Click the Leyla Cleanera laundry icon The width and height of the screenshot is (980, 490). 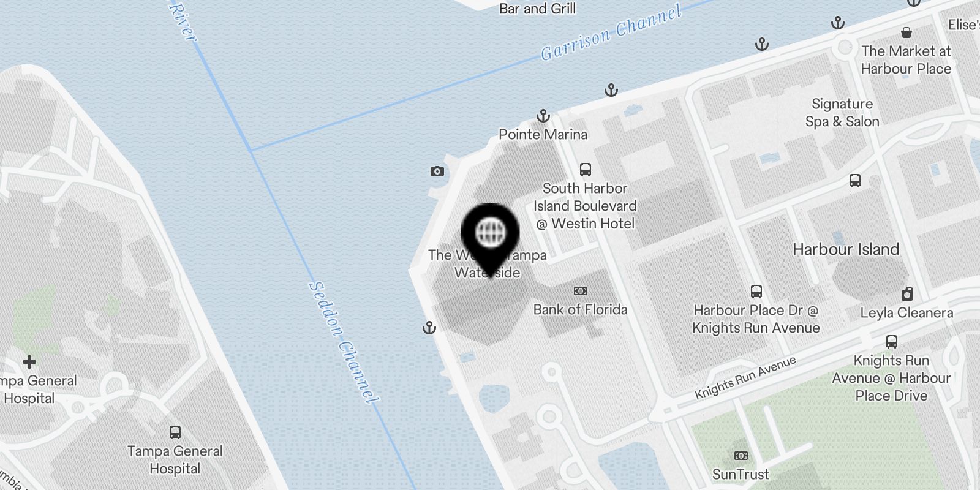tap(907, 294)
